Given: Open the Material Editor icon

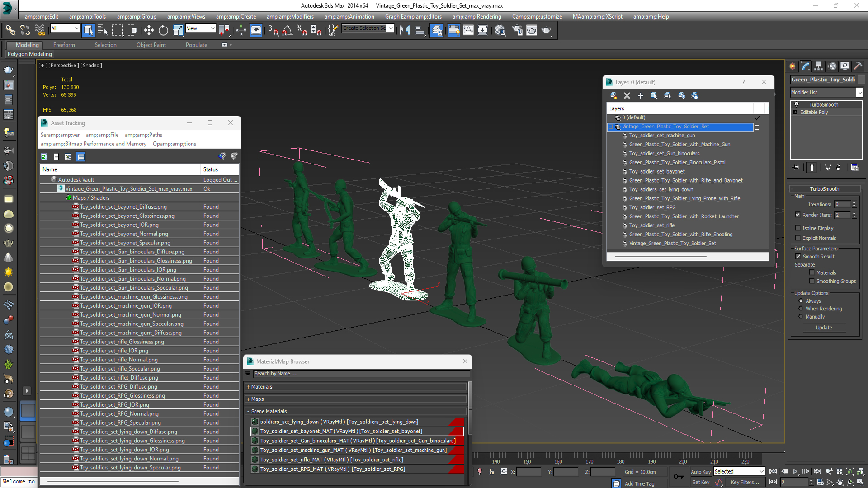Looking at the screenshot, I should [500, 30].
